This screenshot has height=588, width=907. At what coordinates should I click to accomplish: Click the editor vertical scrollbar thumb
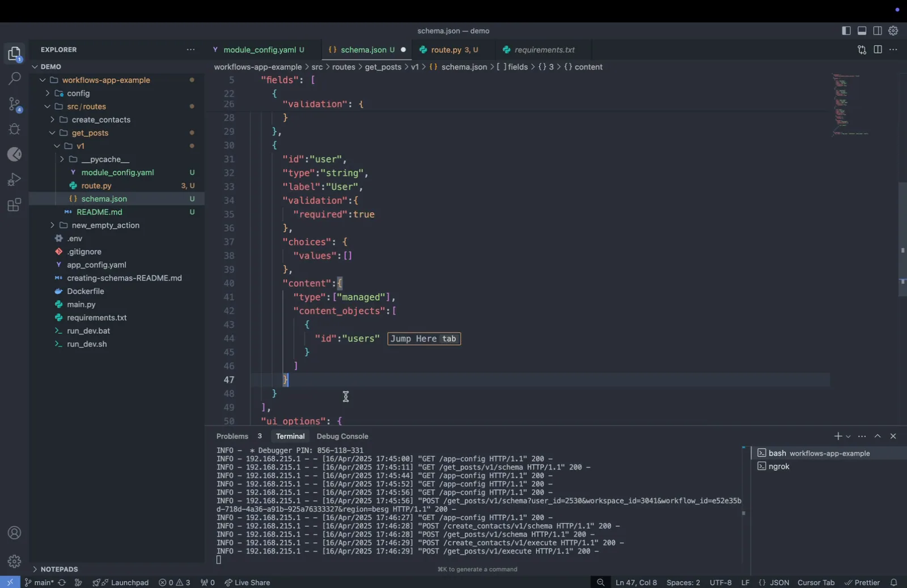click(902, 239)
